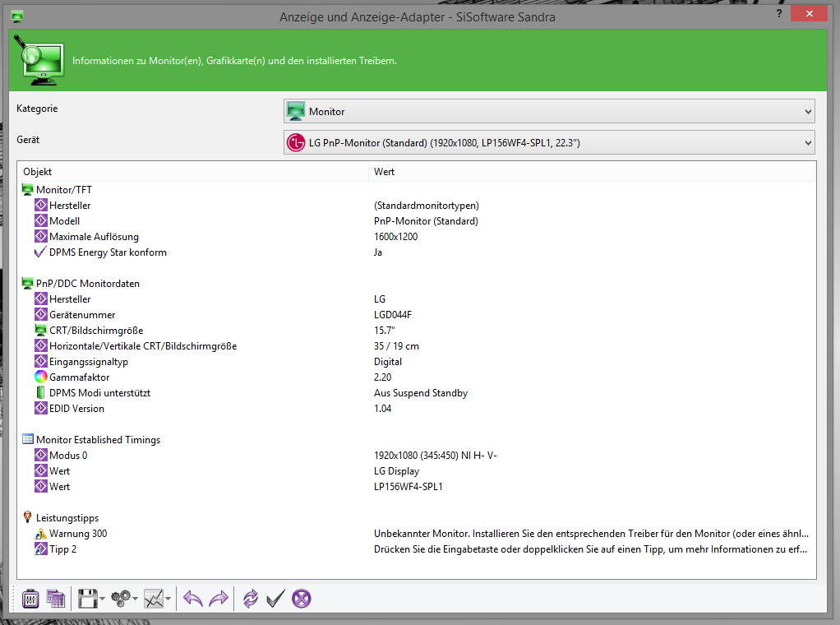Viewport: 840px width, 625px height.
Task: Click the purple forward arrow
Action: tap(219, 598)
